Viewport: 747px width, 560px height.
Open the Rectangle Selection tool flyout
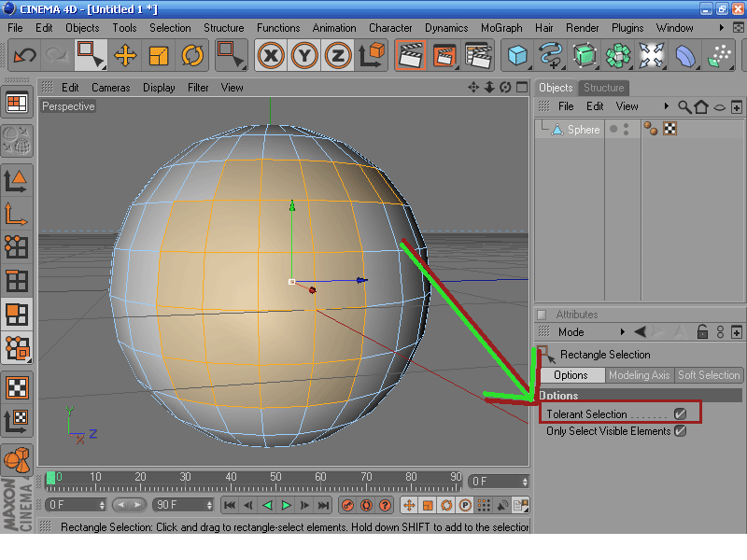tap(91, 56)
